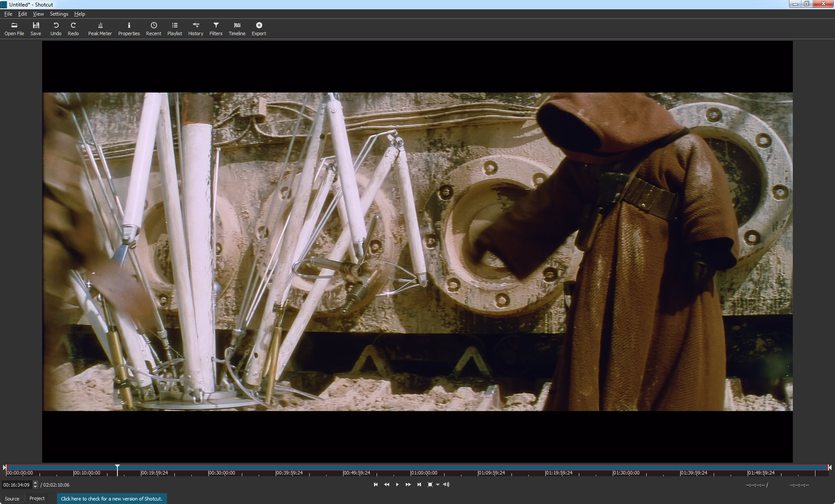
Task: Click the check for new Shotcut version notice
Action: point(112,499)
